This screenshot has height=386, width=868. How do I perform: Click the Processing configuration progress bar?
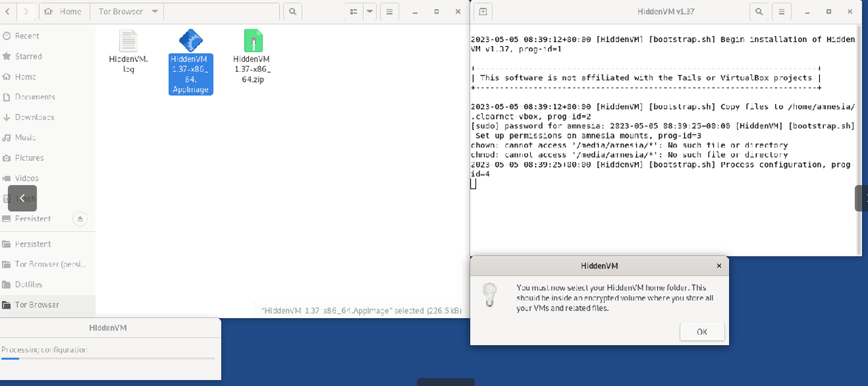pyautogui.click(x=108, y=359)
